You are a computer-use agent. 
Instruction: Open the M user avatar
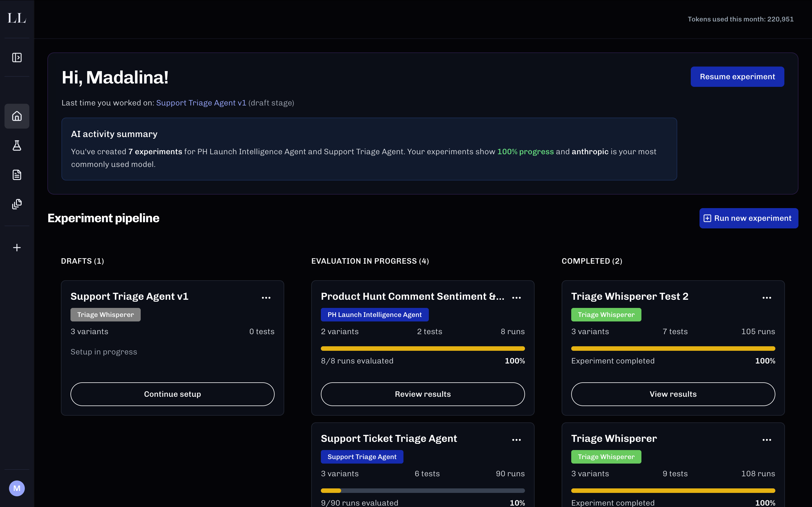tap(17, 488)
